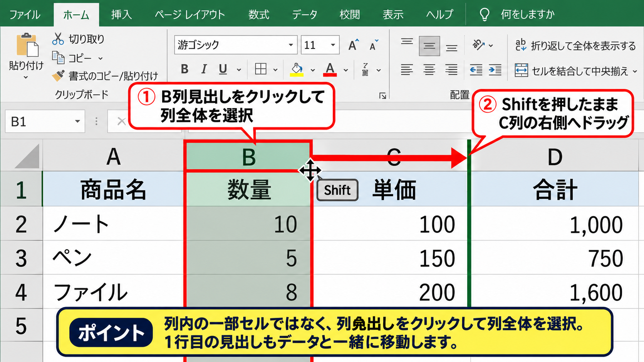644x362 pixels.
Task: Click the cell with value 750
Action: (x=555, y=258)
